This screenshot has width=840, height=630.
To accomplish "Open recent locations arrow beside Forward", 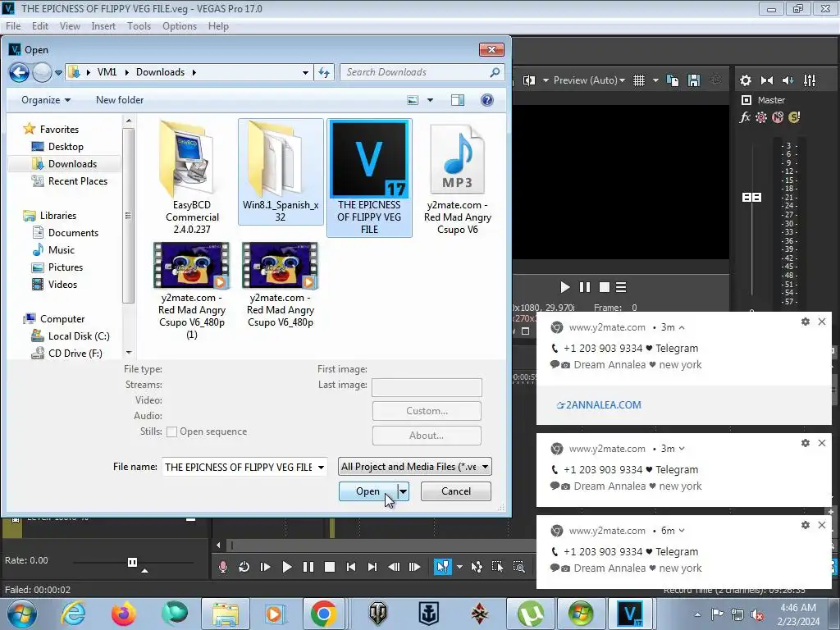I will coord(58,72).
